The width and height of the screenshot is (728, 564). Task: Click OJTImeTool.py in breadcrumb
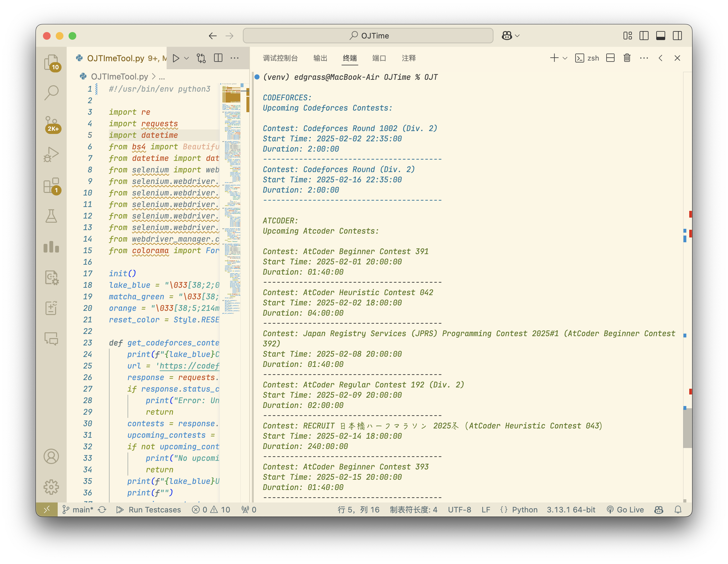click(x=119, y=77)
